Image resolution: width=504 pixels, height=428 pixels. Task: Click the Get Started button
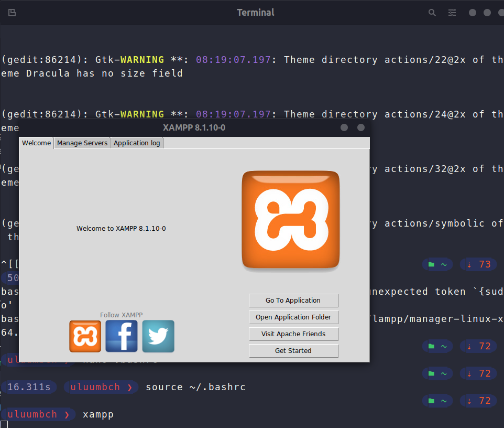[x=293, y=350]
